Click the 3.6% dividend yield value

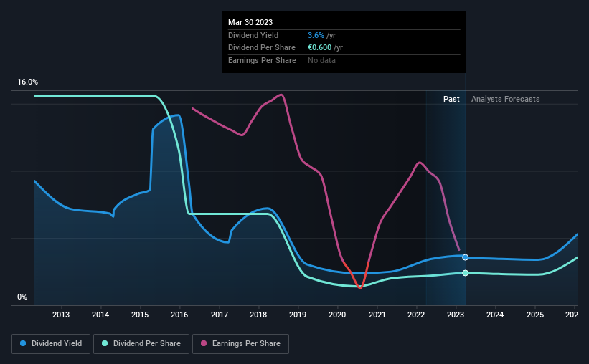point(316,35)
